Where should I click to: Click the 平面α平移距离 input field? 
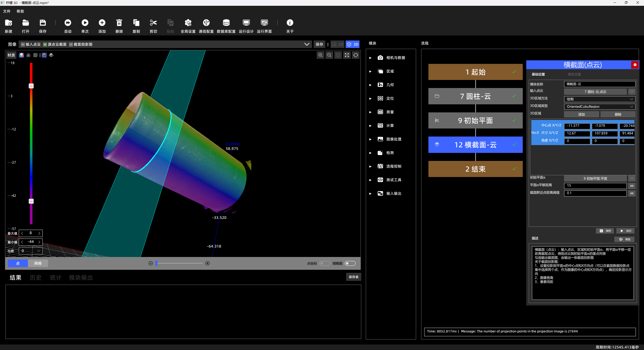pos(595,186)
